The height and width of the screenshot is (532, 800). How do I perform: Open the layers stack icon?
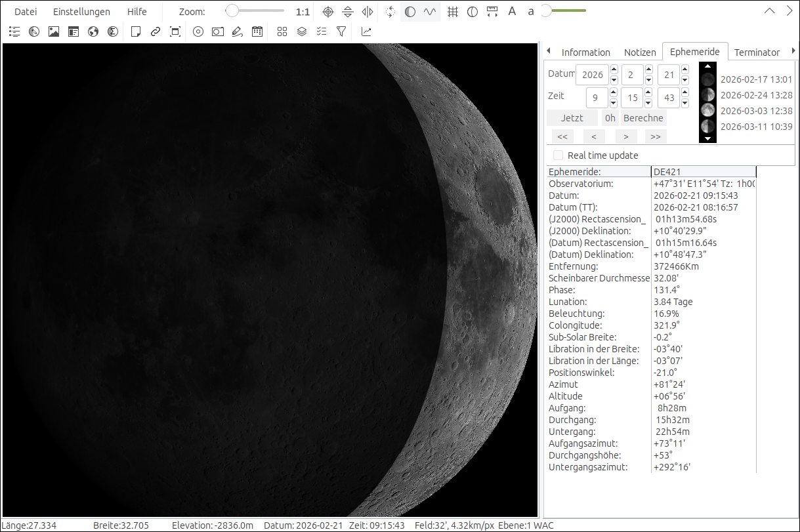[x=301, y=31]
